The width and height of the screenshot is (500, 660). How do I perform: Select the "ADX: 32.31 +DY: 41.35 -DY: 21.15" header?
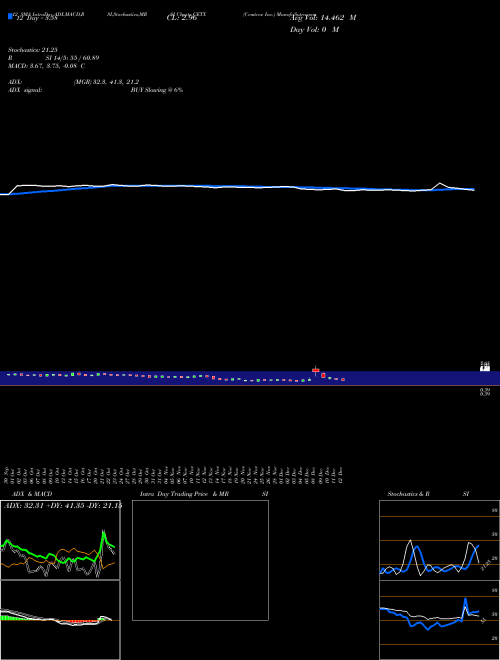62,505
